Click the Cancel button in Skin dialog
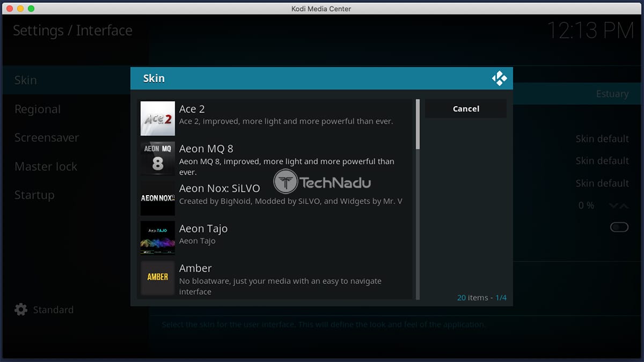The image size is (644, 362). [x=466, y=108]
